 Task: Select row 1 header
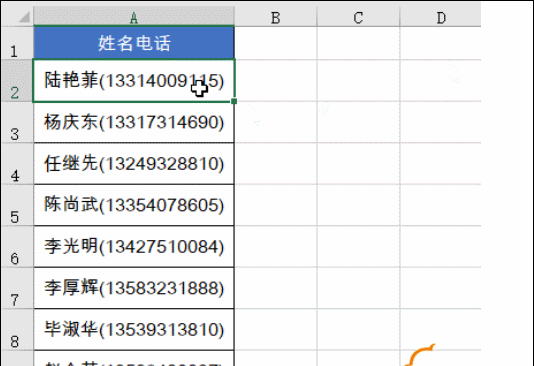coord(17,43)
